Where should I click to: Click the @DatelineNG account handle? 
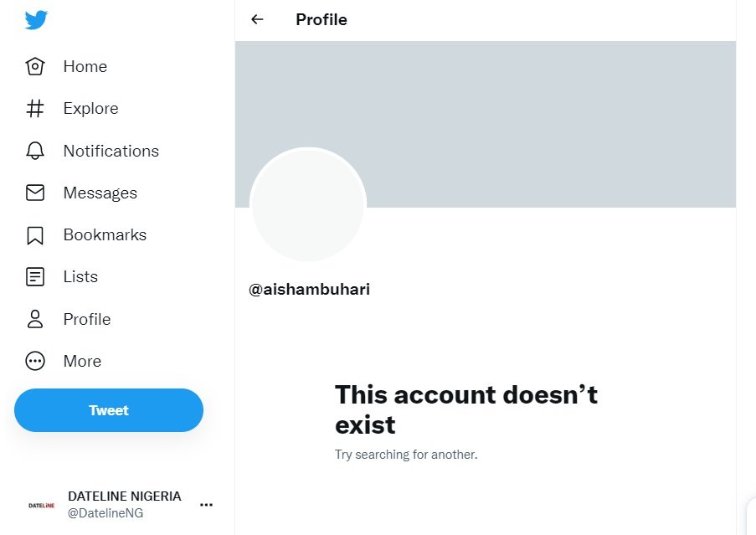pos(105,513)
